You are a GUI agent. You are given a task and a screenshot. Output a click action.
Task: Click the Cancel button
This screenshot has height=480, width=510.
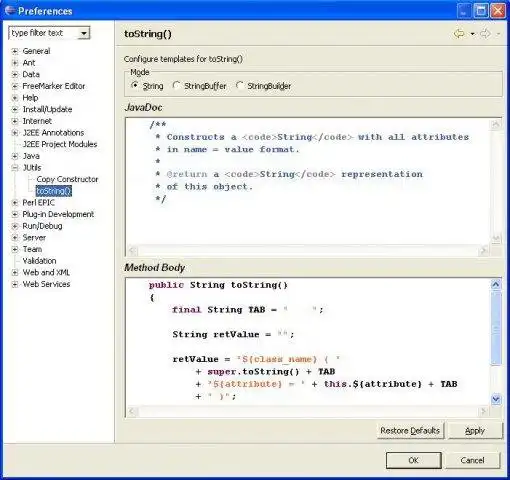tap(472, 460)
